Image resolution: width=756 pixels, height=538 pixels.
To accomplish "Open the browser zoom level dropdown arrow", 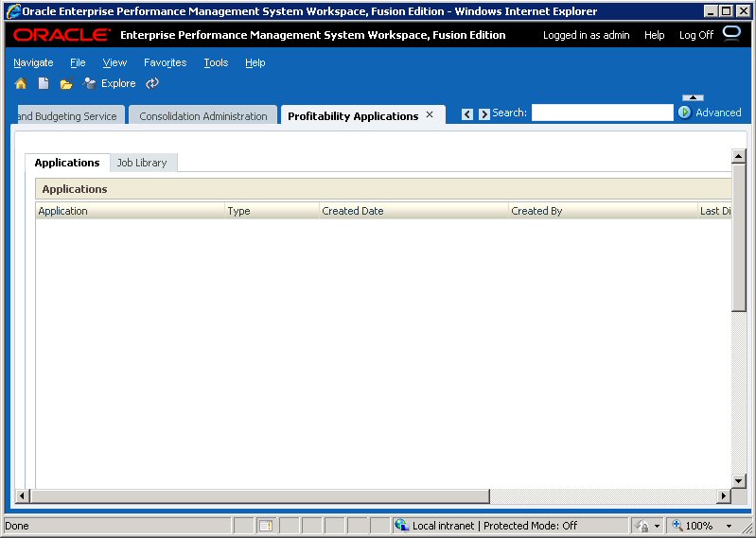I will pos(729,526).
